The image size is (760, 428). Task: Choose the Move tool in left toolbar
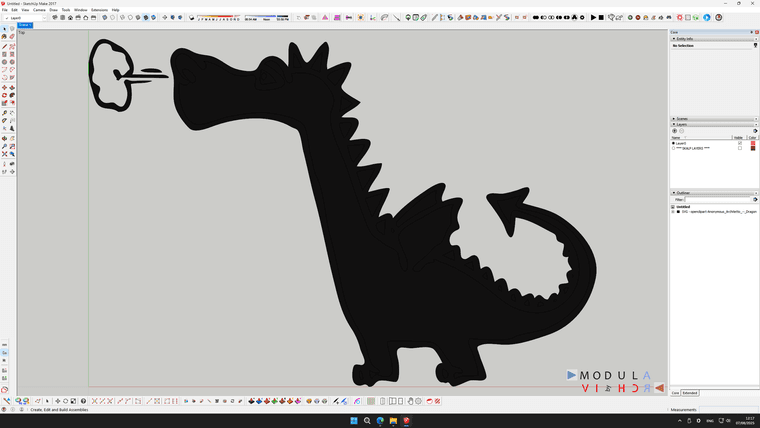4,87
